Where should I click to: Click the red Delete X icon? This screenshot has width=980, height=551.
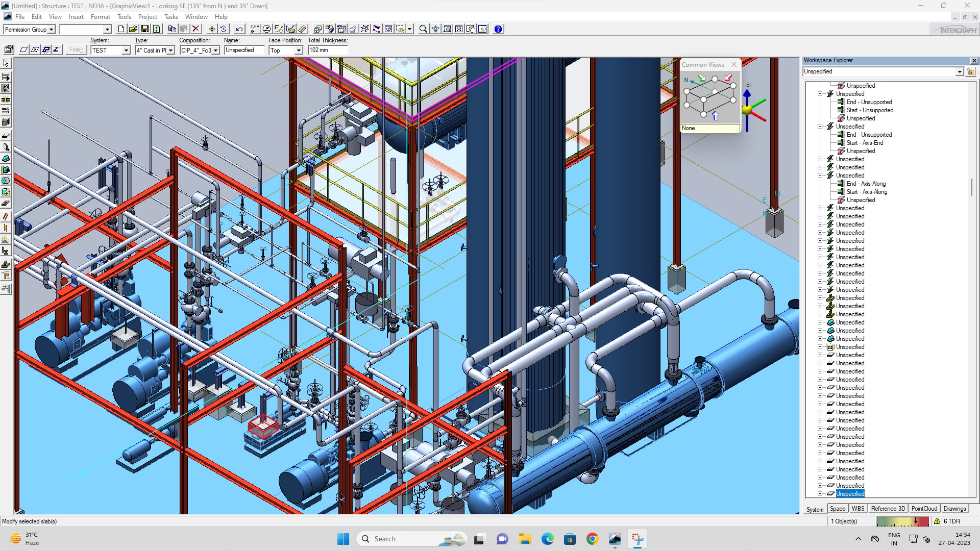195,29
